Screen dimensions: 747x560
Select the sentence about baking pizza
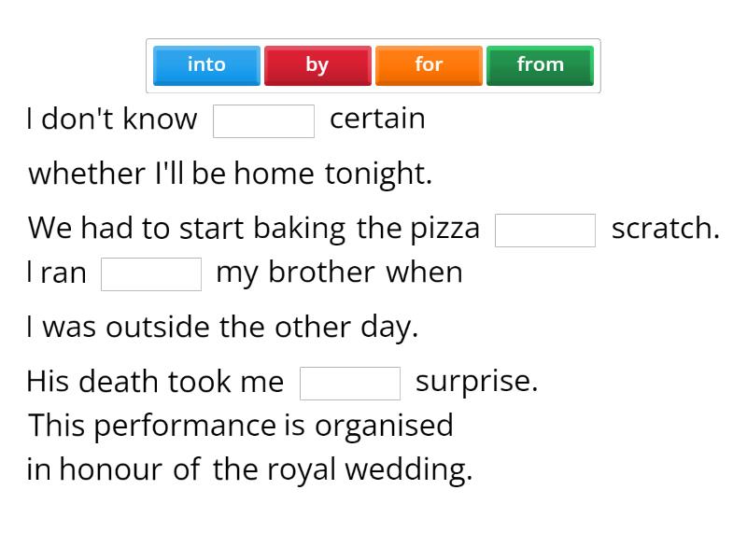(x=252, y=228)
